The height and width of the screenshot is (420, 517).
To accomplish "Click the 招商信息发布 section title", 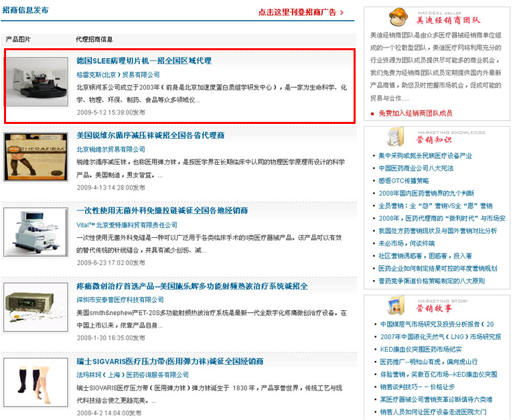I will (x=25, y=10).
